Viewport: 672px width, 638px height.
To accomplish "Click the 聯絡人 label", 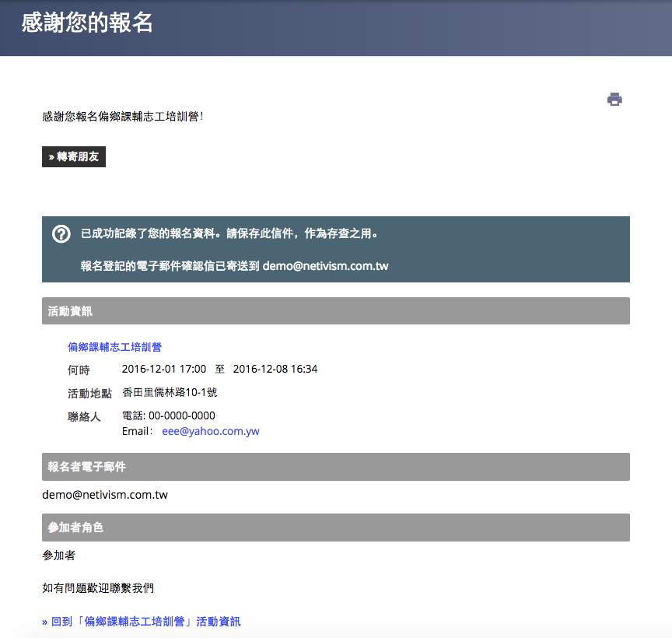I will [84, 417].
